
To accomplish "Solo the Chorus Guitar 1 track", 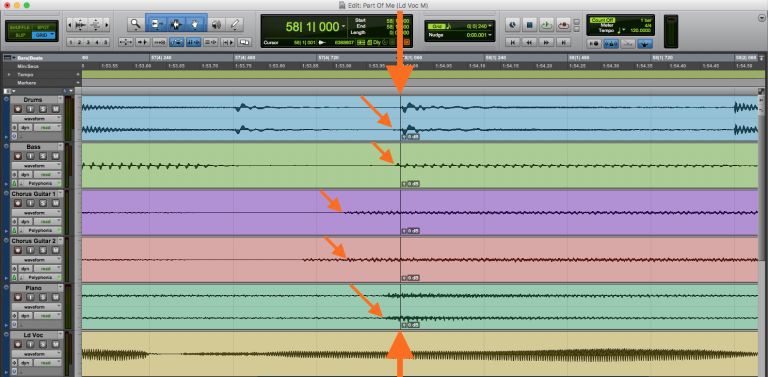I will tap(43, 203).
